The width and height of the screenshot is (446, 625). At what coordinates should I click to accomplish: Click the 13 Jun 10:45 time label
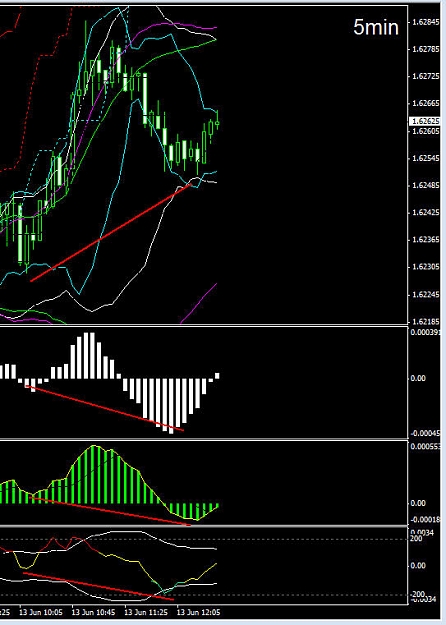click(x=93, y=612)
